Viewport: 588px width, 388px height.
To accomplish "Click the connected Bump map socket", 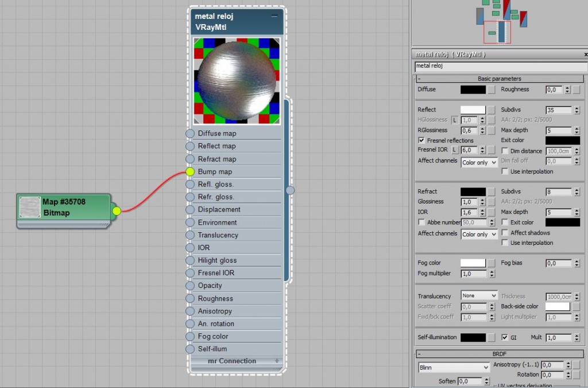I will tap(190, 172).
